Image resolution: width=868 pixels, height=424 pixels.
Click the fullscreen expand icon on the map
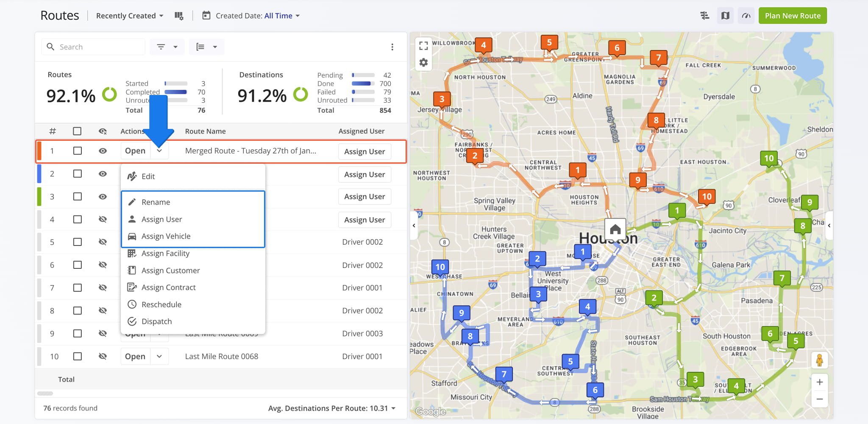click(423, 45)
